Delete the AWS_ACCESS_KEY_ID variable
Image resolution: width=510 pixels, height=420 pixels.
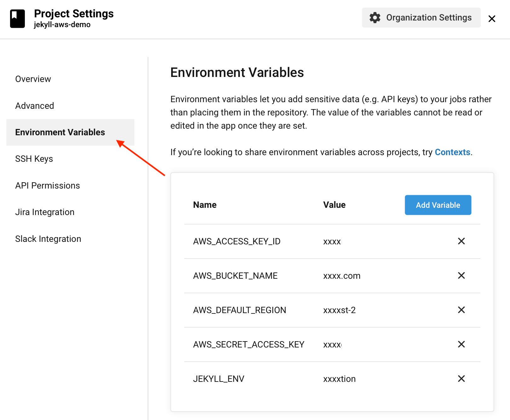461,241
